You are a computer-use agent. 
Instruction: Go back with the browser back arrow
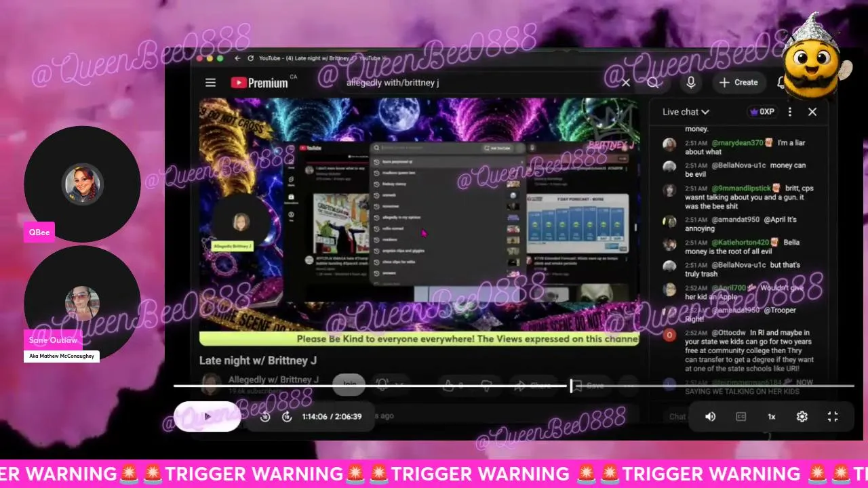coord(237,59)
